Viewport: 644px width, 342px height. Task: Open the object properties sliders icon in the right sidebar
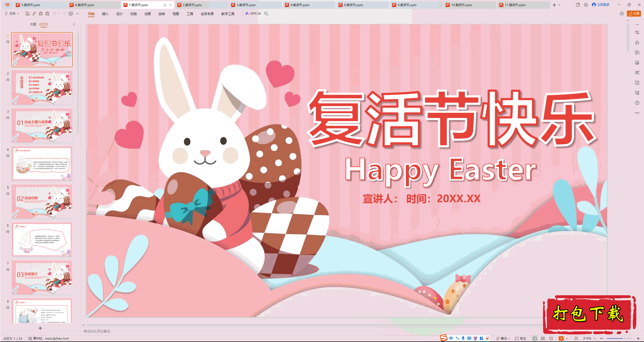point(637,32)
